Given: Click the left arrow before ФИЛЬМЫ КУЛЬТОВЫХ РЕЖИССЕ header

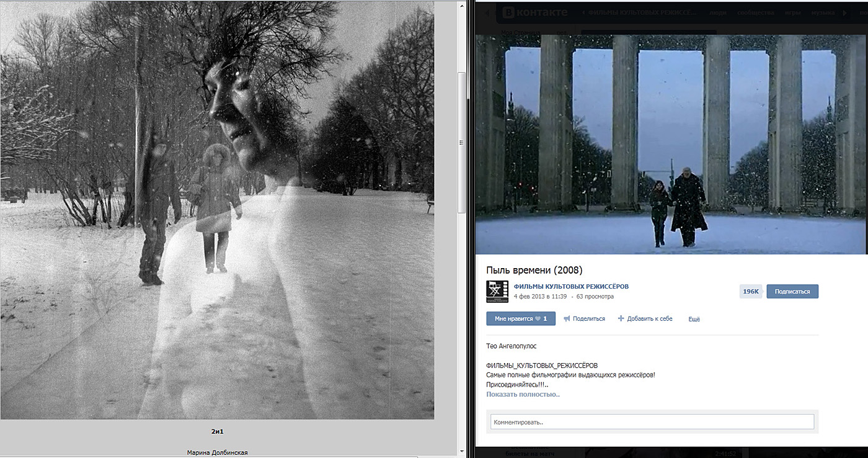Looking at the screenshot, I should pyautogui.click(x=583, y=13).
